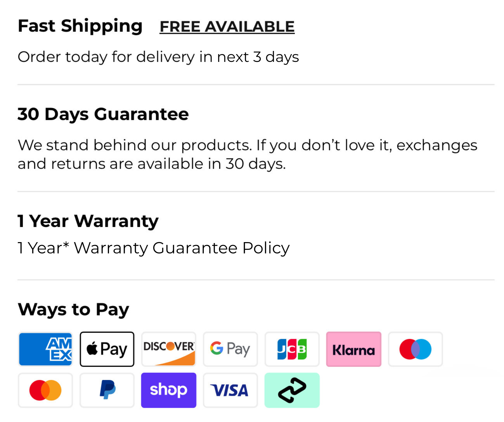
Task: Click the Mastercard icon
Action: coord(45,390)
